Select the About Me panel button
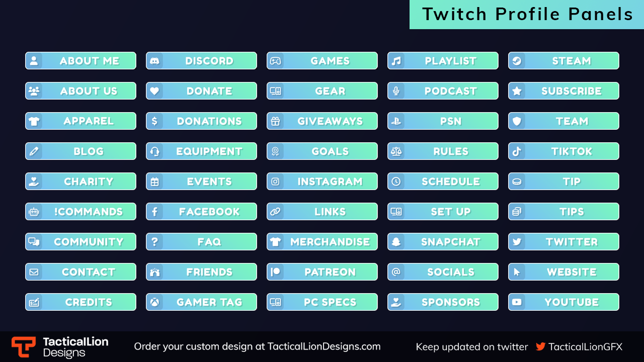The height and width of the screenshot is (362, 644). (x=80, y=61)
